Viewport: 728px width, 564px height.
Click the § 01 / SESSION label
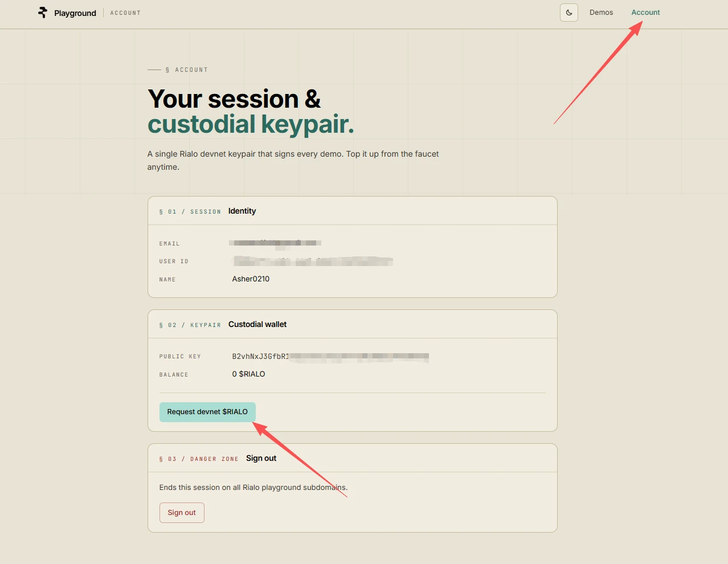(x=190, y=212)
